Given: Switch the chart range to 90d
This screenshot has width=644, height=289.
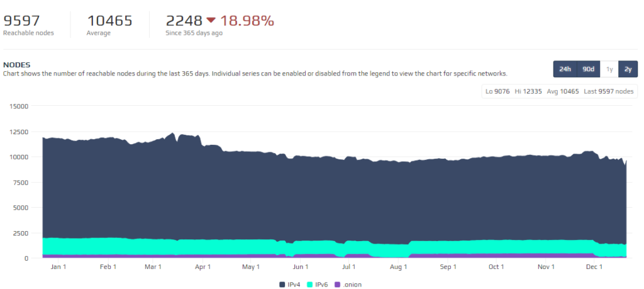Looking at the screenshot, I should (588, 69).
